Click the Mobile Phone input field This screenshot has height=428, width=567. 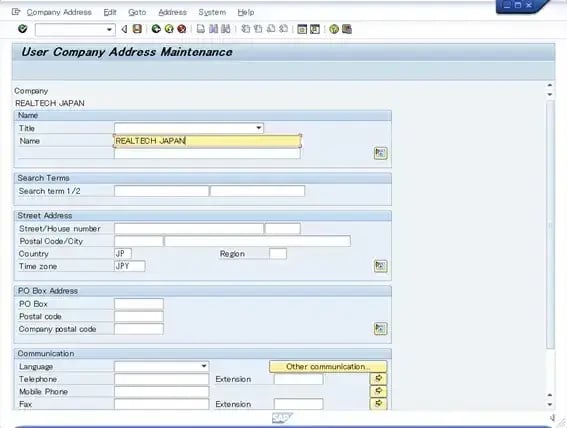pos(161,391)
